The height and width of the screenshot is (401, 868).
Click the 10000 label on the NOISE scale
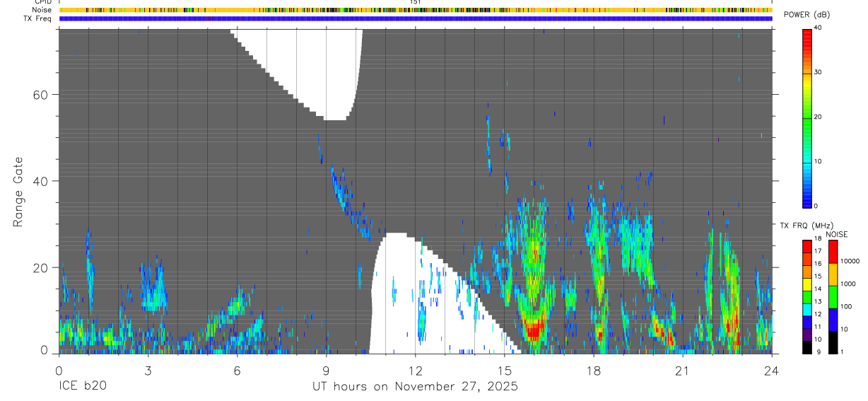point(850,261)
